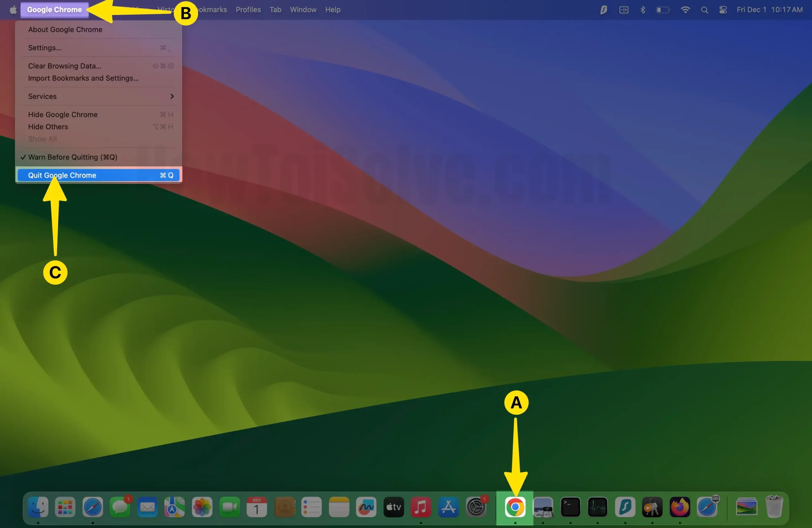Screen dimensions: 812x528
Task: Choose Settings... from the Chrome menu
Action: tap(99, 48)
